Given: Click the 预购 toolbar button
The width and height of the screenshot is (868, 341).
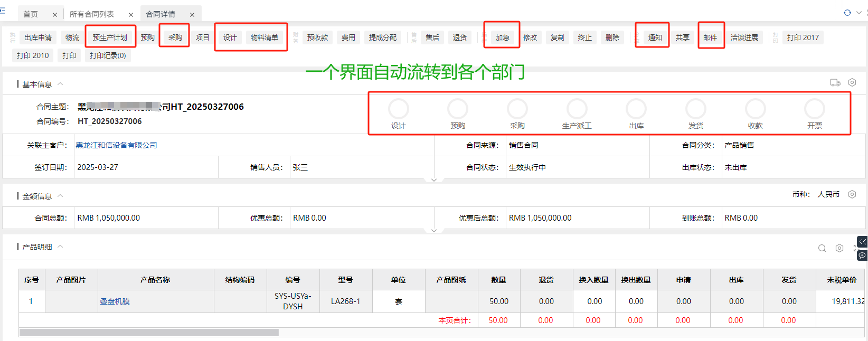Looking at the screenshot, I should [148, 37].
